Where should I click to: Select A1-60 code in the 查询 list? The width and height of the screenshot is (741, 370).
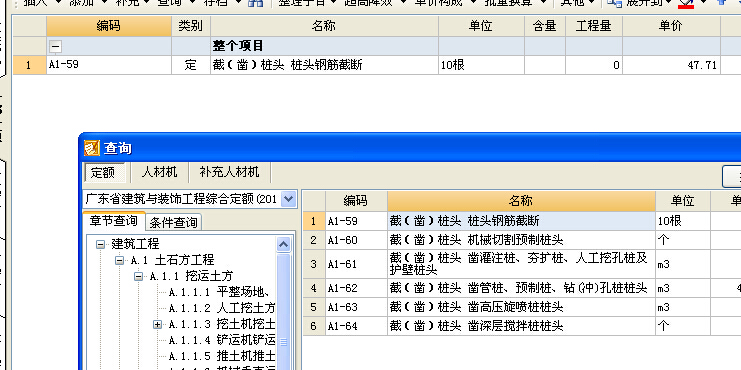pyautogui.click(x=356, y=240)
